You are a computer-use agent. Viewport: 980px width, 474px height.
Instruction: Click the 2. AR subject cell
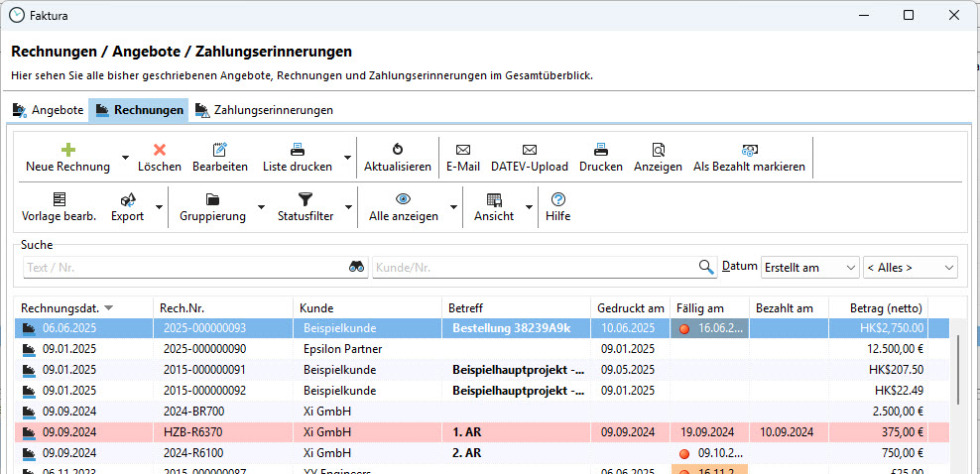516,453
